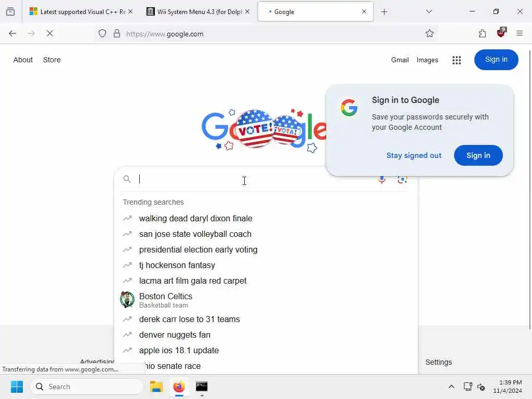Open Google apps grid
The image size is (532, 399).
[x=457, y=60]
